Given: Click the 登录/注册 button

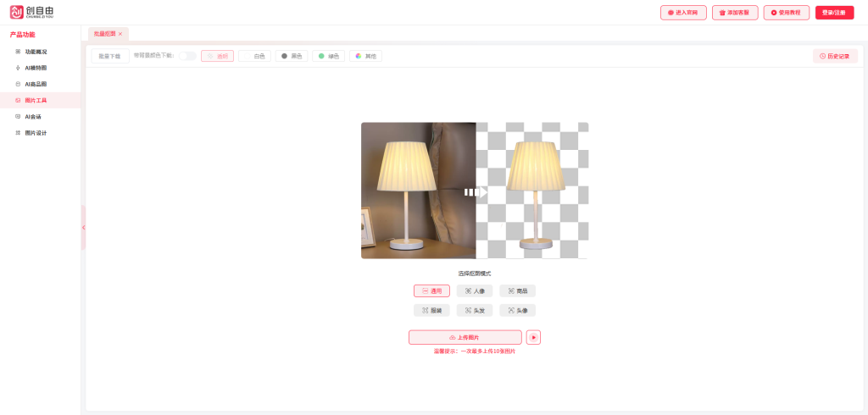Looking at the screenshot, I should (834, 13).
